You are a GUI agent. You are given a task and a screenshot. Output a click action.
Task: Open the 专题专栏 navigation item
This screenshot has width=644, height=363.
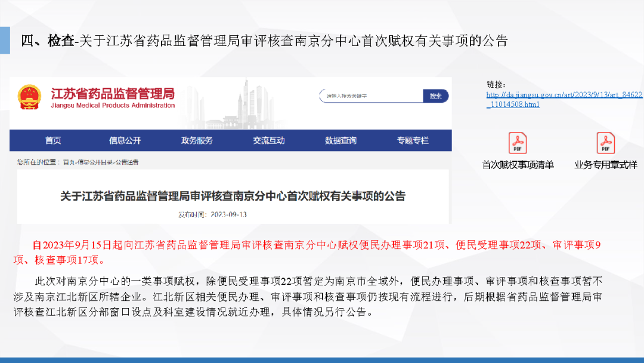[x=413, y=141]
